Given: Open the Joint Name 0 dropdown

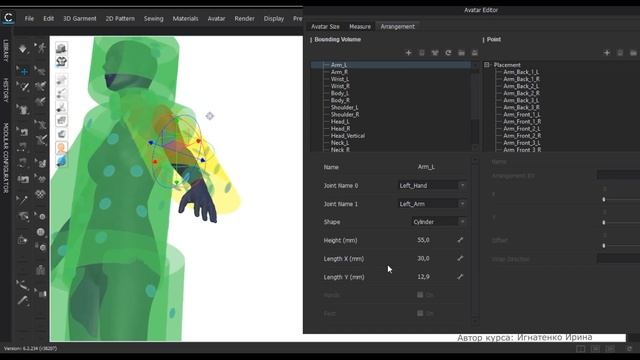Looking at the screenshot, I should pos(432,185).
